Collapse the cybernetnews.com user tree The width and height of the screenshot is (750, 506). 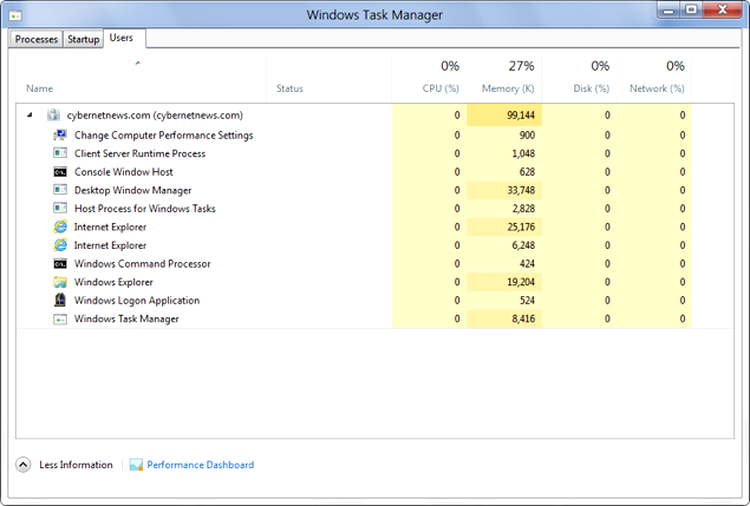point(30,115)
